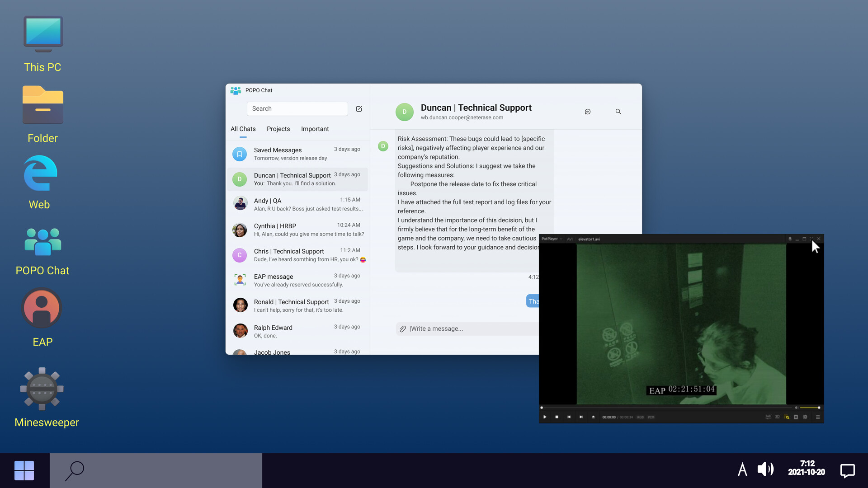This screenshot has height=488, width=868.
Task: Toggle 3D video mode
Action: pos(777,417)
